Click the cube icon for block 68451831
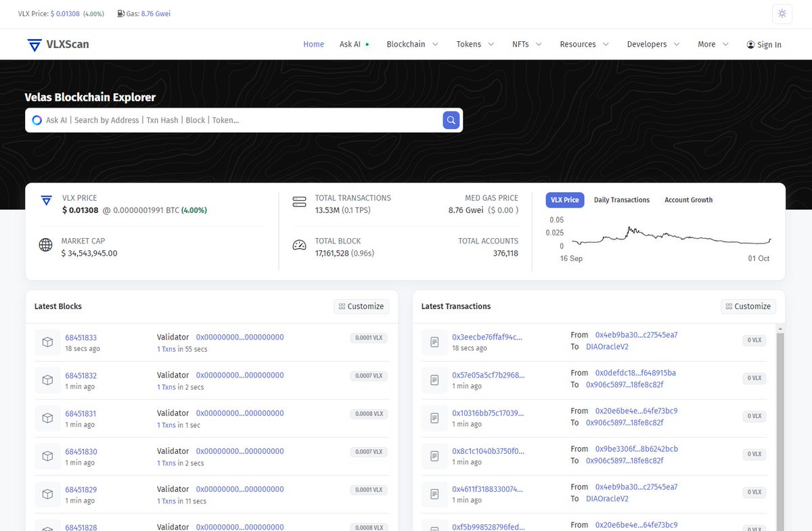812x531 pixels. pos(48,419)
